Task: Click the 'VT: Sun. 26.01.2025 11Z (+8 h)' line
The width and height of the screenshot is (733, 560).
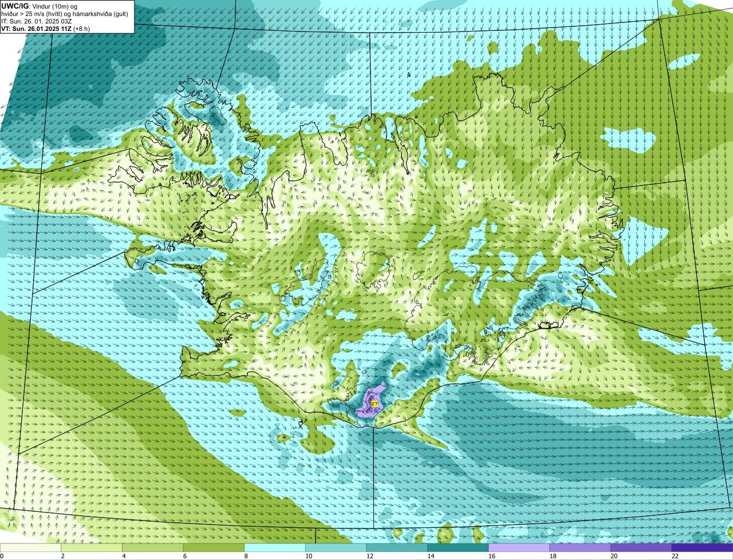Action: (x=45, y=28)
